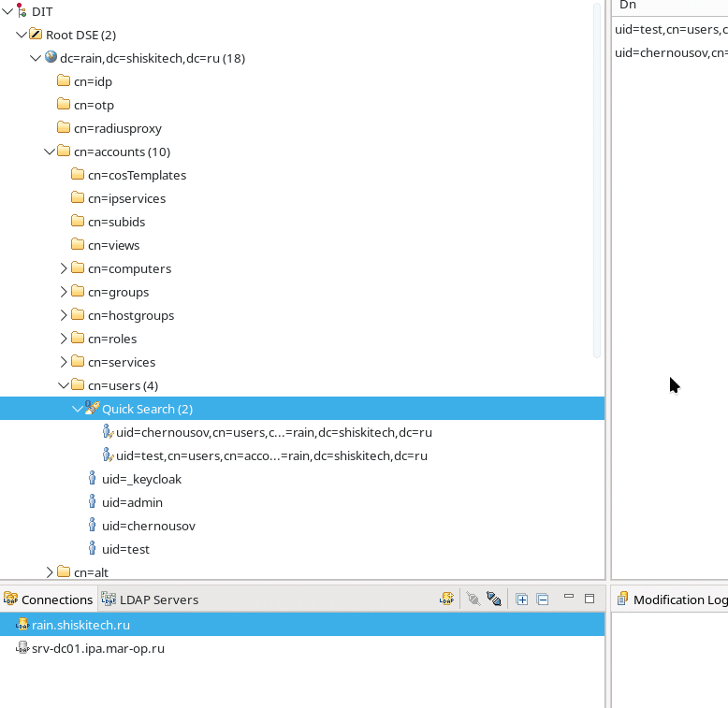Select the uid=admin tree entry
Viewport: 728px width, 708px height.
(x=132, y=502)
